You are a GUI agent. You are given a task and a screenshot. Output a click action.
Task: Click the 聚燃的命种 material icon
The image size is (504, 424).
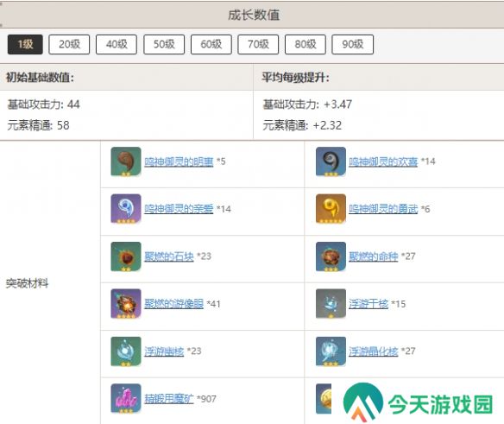tap(331, 256)
